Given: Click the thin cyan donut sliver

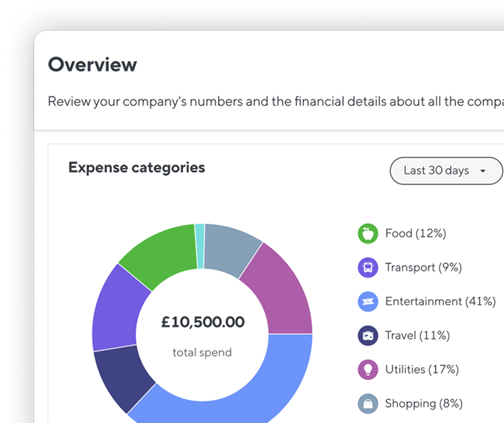Looking at the screenshot, I should pos(200,246).
